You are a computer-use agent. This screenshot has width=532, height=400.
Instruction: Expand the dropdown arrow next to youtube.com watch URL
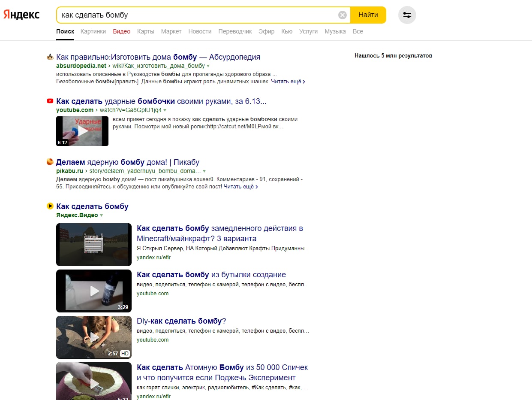coord(165,110)
